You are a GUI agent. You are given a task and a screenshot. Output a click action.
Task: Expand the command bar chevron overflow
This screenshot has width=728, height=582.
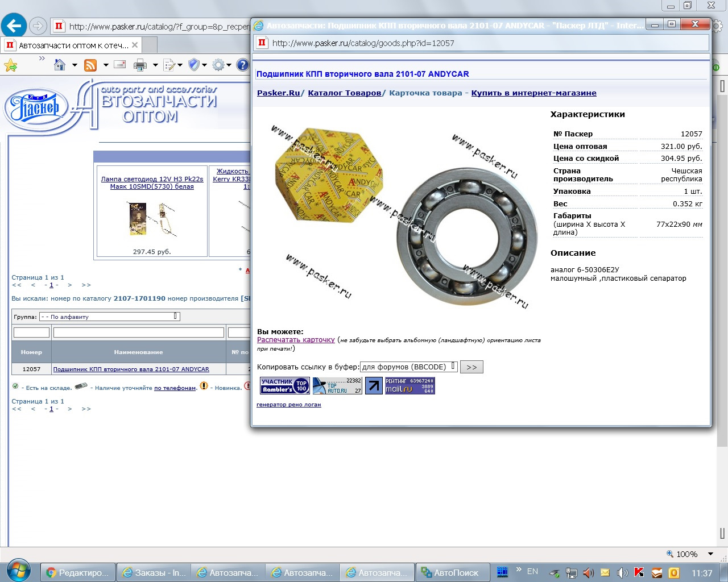click(42, 58)
